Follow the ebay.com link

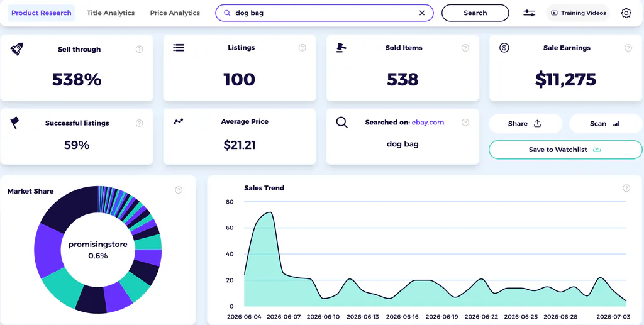428,123
